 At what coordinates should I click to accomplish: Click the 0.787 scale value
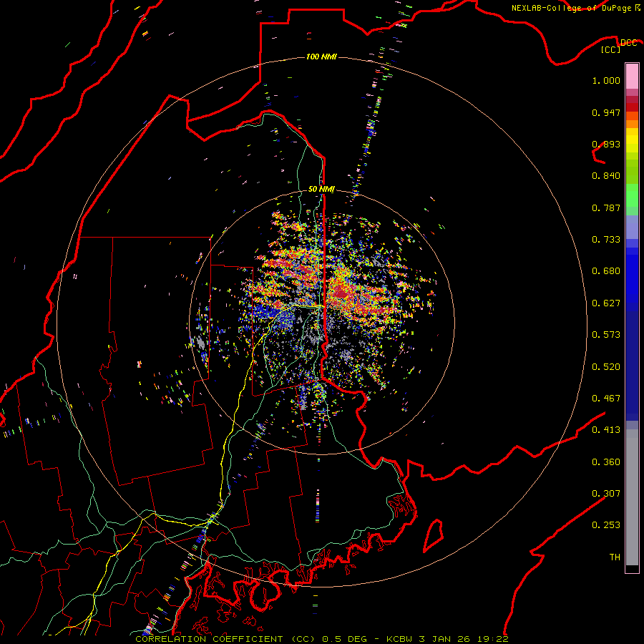606,208
